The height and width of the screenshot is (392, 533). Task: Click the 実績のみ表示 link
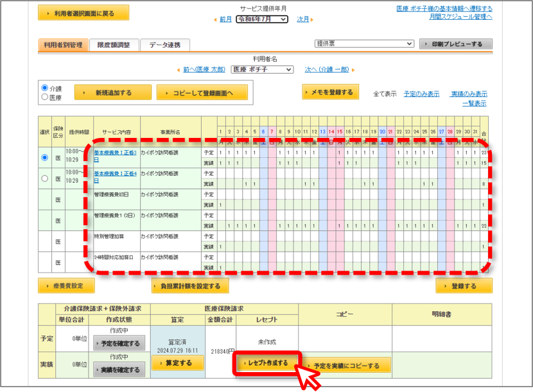point(469,94)
